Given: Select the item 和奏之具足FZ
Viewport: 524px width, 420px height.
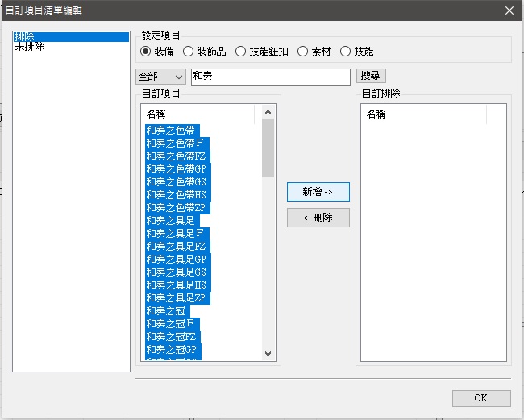Looking at the screenshot, I should [x=177, y=247].
